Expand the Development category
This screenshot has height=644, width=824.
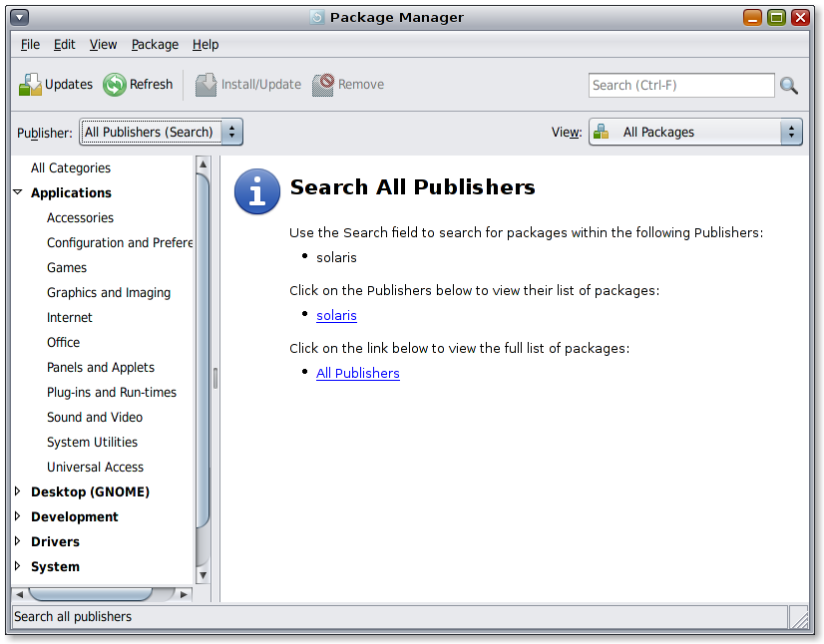[17, 516]
